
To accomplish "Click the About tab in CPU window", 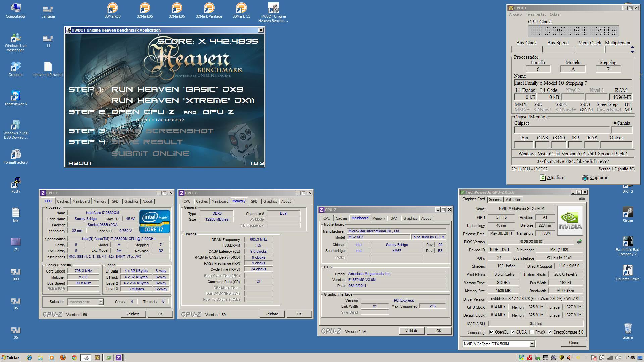I will (147, 201).
